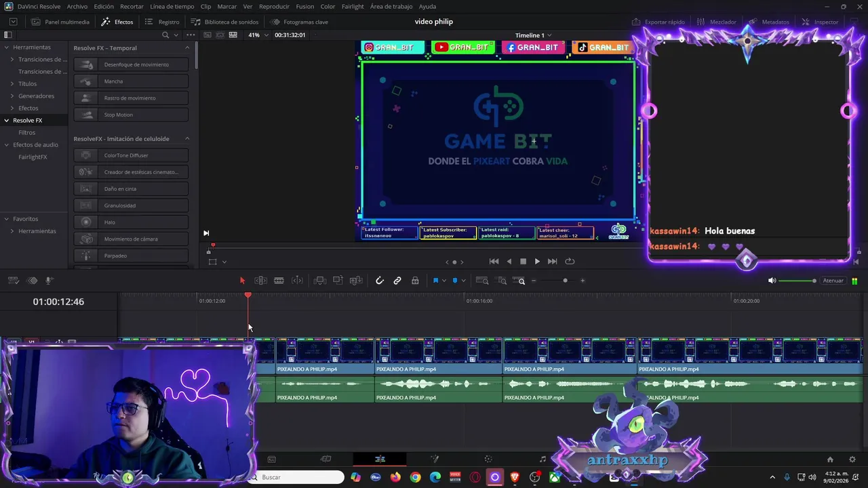The image size is (868, 488).
Task: Switch to the Edit page icon at the bottom
Action: pos(380,459)
